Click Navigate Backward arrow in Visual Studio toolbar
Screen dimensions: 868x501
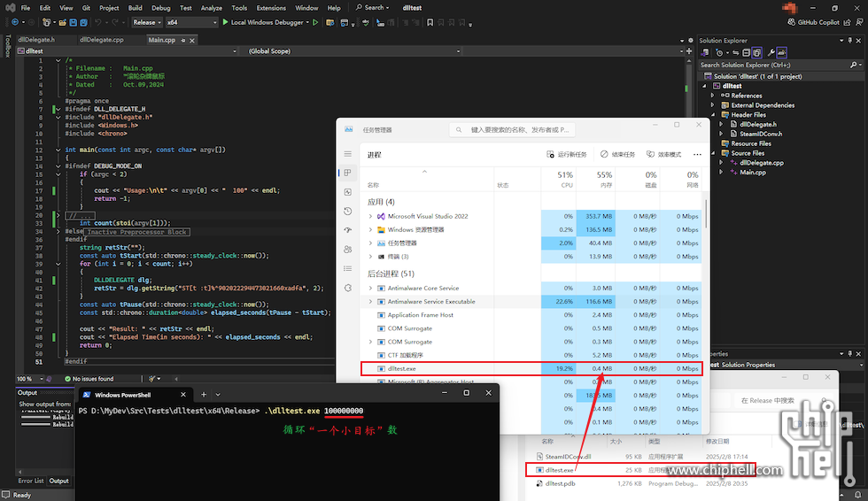[15, 23]
